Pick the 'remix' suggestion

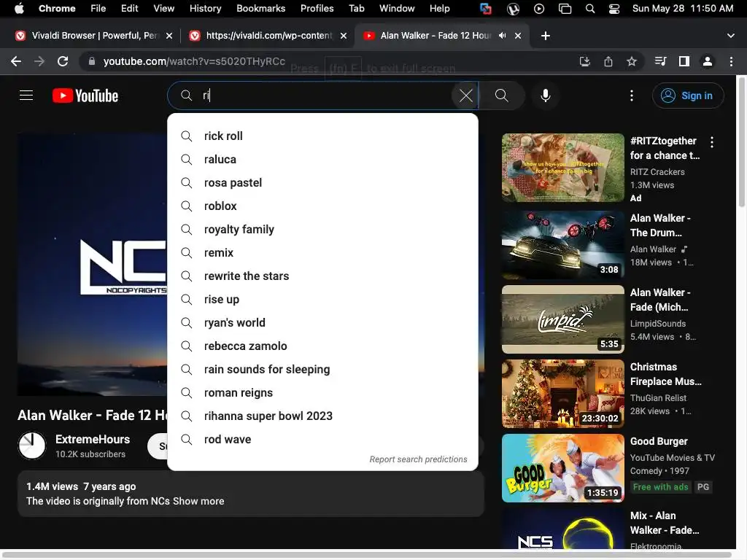click(322, 253)
